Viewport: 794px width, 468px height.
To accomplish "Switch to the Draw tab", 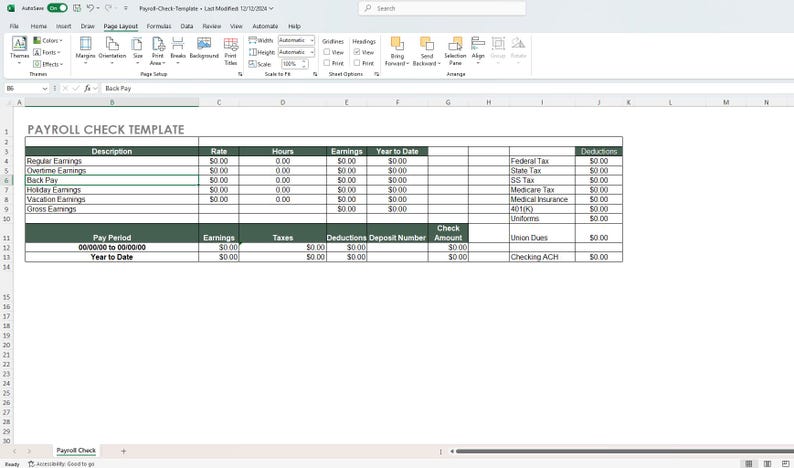I will (x=88, y=26).
